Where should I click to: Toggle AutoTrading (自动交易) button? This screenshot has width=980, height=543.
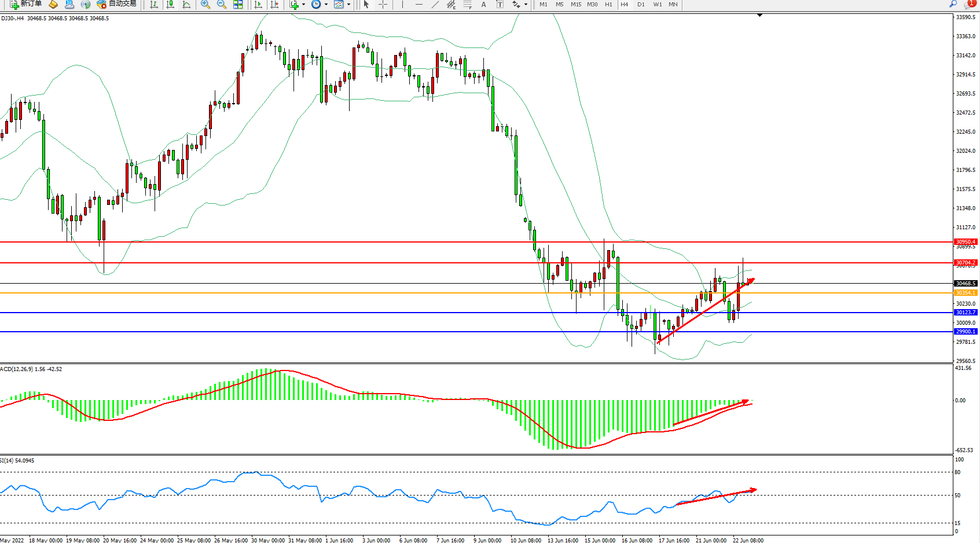[x=116, y=4]
